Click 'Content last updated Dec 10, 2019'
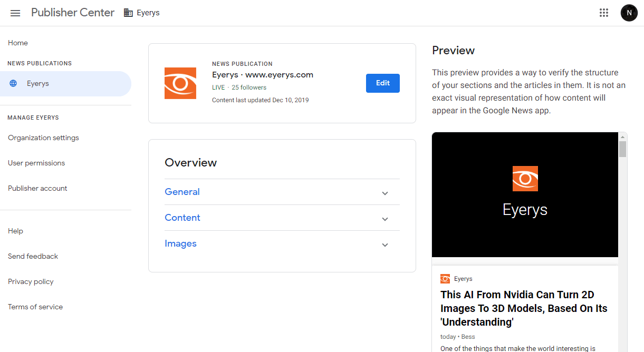The height and width of the screenshot is (352, 644). (261, 100)
